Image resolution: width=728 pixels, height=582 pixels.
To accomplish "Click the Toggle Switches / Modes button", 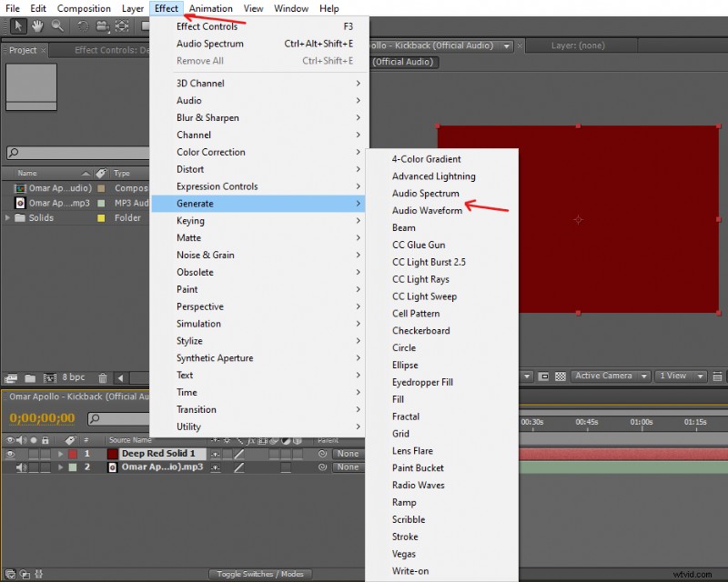I will pos(261,574).
